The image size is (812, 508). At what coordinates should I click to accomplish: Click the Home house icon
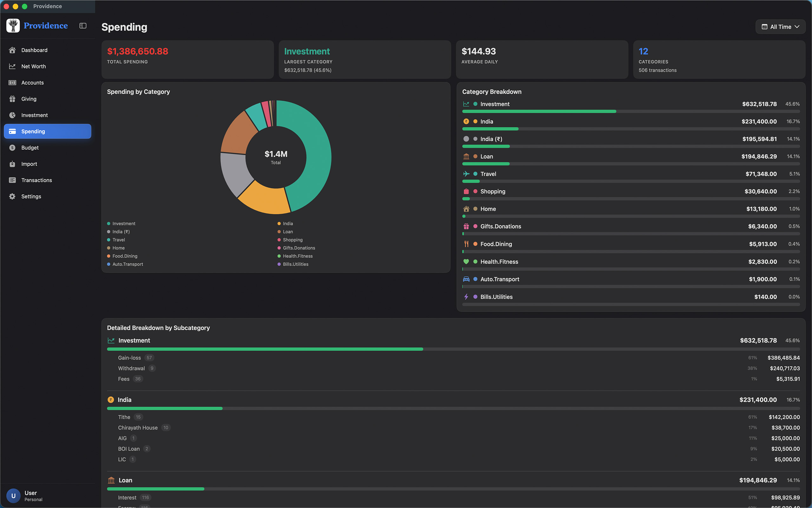[466, 209]
